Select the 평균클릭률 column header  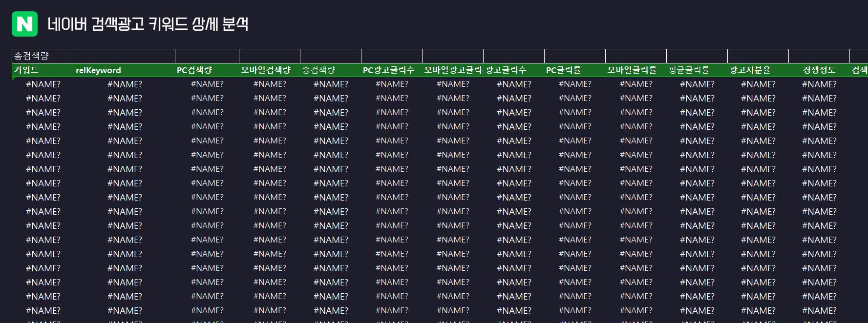[697, 70]
